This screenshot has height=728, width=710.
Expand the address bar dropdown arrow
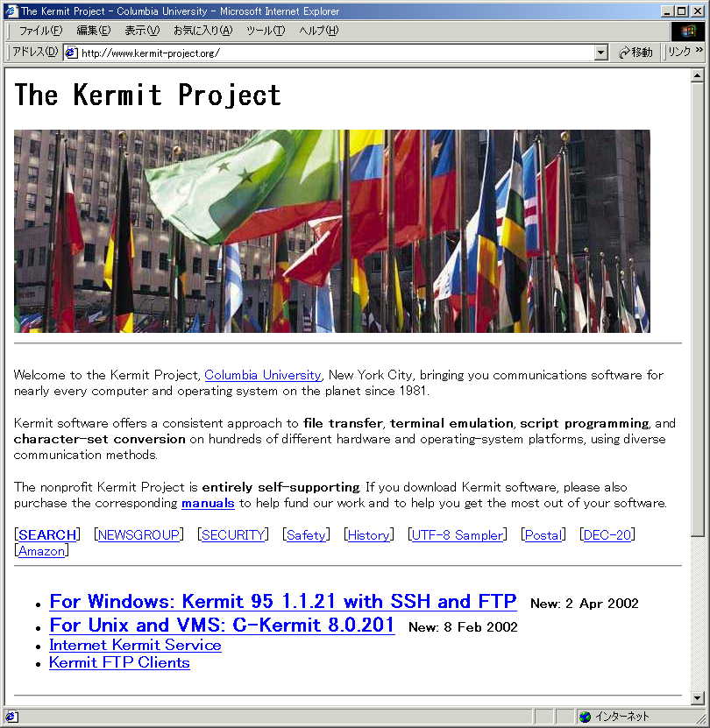[600, 53]
